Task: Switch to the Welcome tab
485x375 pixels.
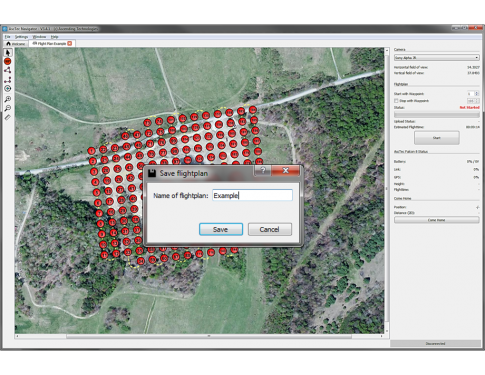Action: point(16,44)
